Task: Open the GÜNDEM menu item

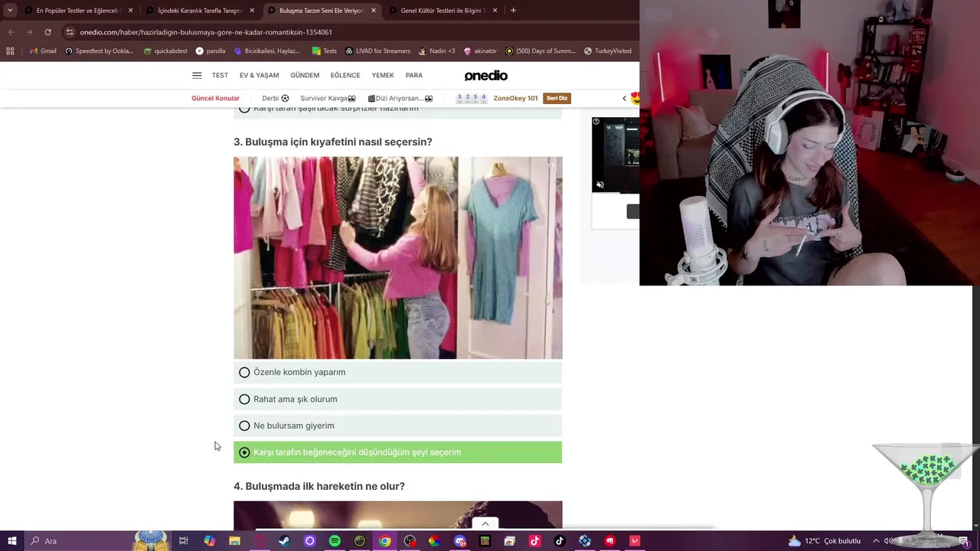Action: click(305, 75)
